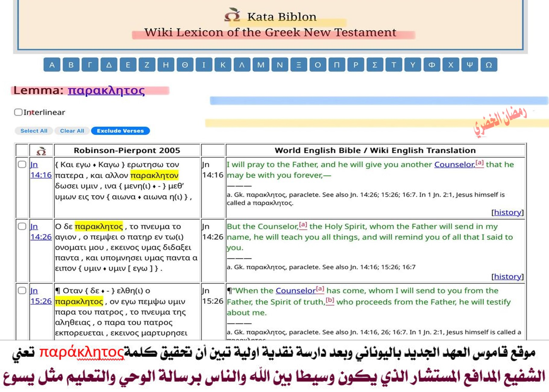Open the Greek letter Τ index
This screenshot has width=549, height=392.
pos(394,65)
